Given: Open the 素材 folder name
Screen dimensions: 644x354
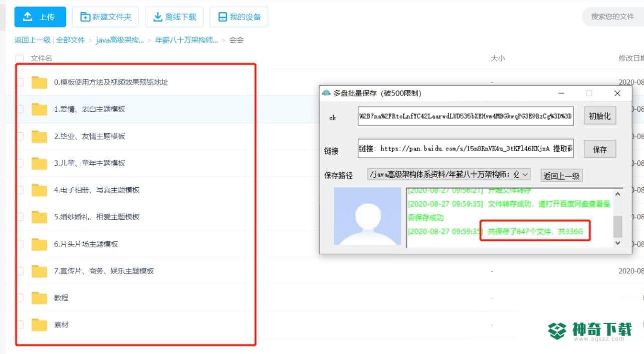Looking at the screenshot, I should 61,325.
